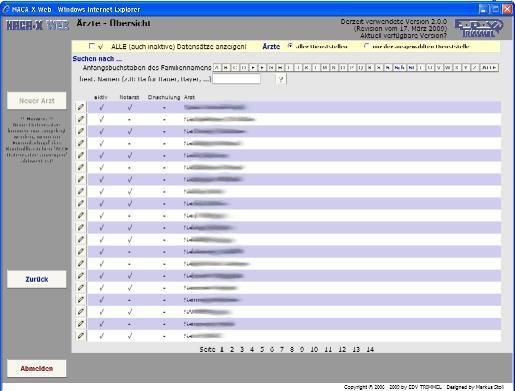The width and height of the screenshot is (515, 391).
Task: Select the allen Dienststellen radio button
Action: click(x=290, y=46)
